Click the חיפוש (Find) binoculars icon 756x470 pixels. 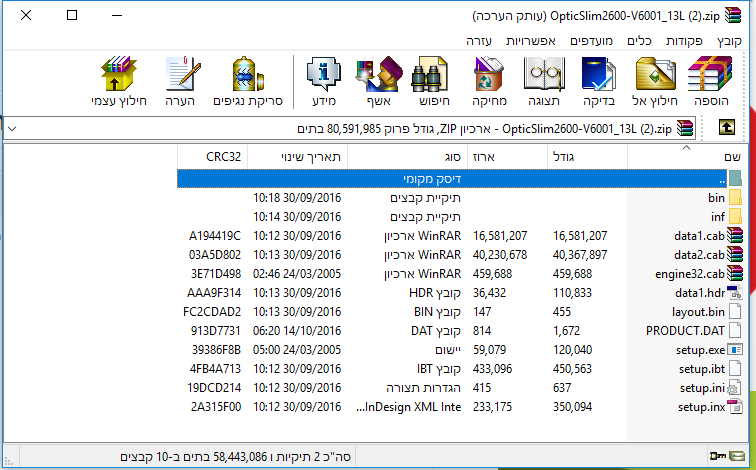pos(430,74)
